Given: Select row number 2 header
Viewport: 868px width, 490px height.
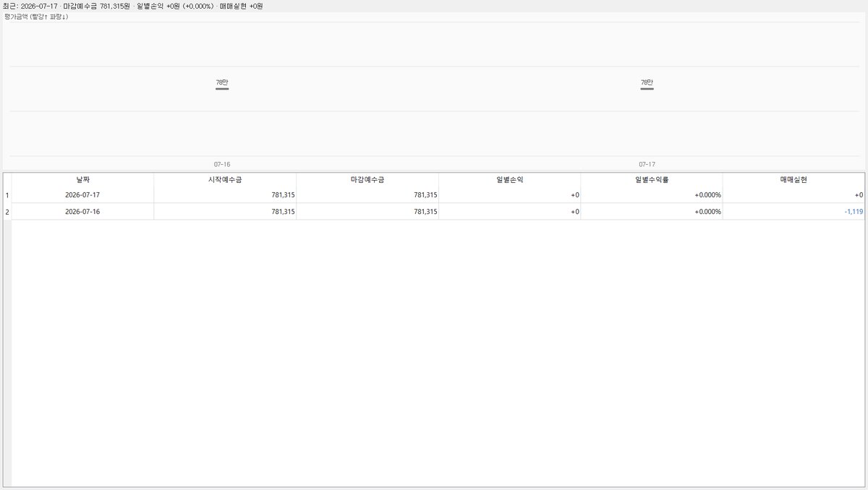Looking at the screenshot, I should coord(7,212).
